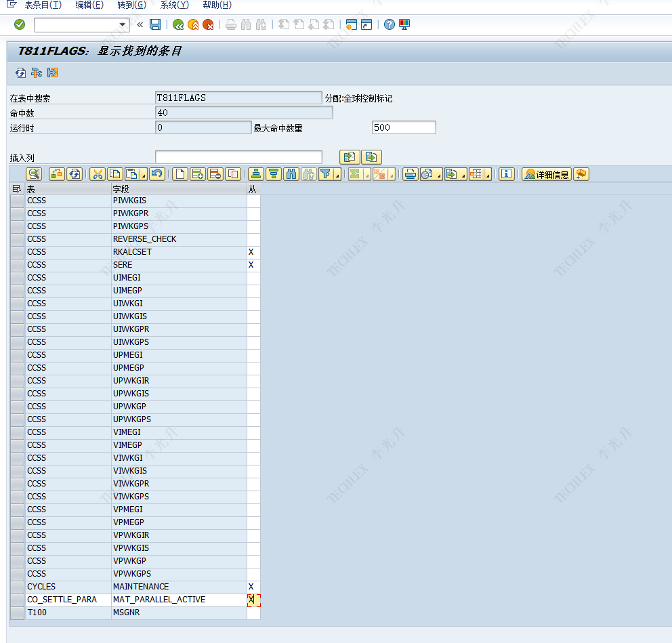The image size is (672, 643).
Task: Open Help via the question mark icon
Action: point(389,25)
